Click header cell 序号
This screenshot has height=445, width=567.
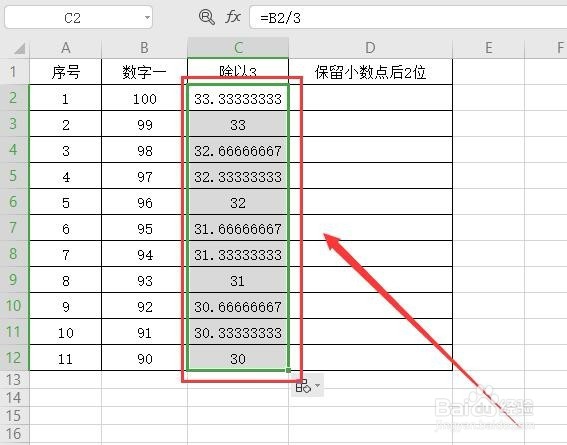click(x=65, y=72)
